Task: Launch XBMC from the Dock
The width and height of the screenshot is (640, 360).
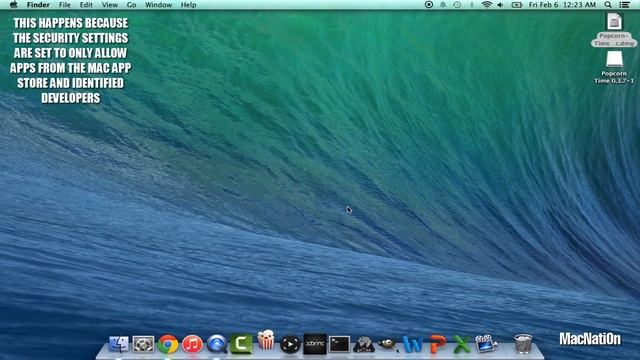Action: click(315, 344)
